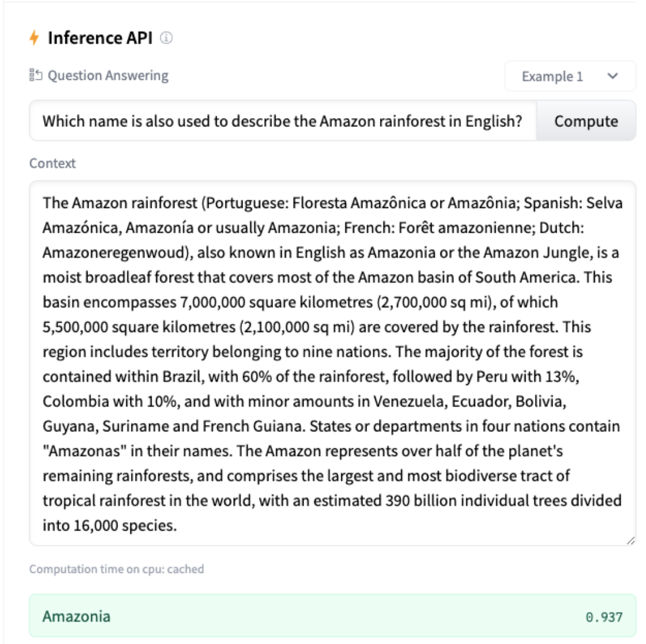Focus the Amazon rainforest question input field

coord(282,121)
